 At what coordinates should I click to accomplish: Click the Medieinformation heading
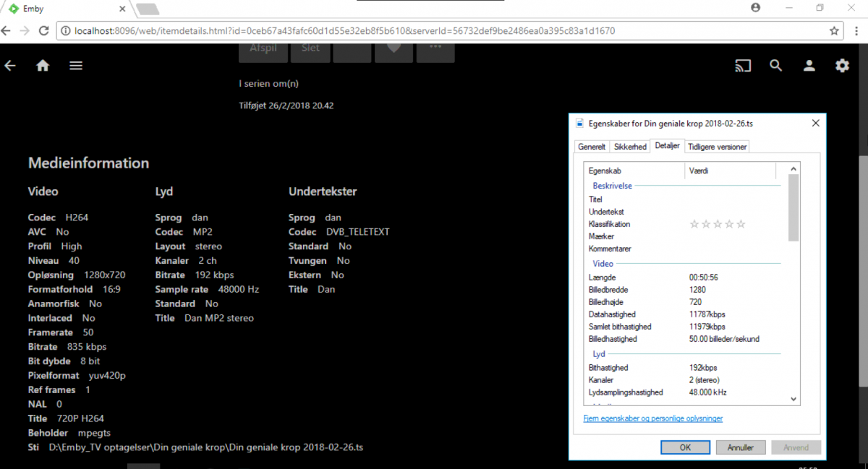88,163
